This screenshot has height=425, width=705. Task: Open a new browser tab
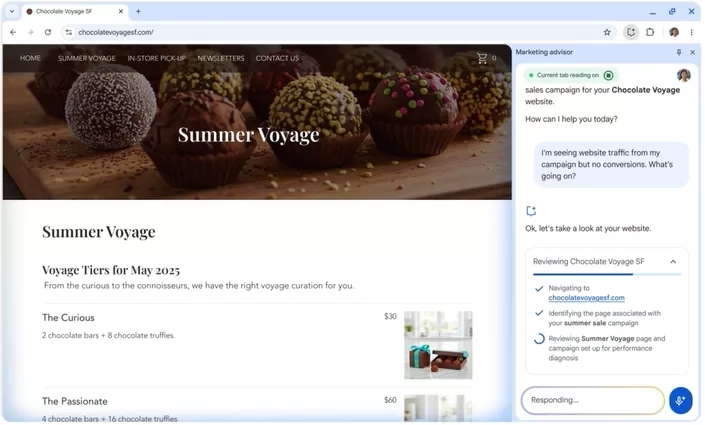pyautogui.click(x=138, y=12)
